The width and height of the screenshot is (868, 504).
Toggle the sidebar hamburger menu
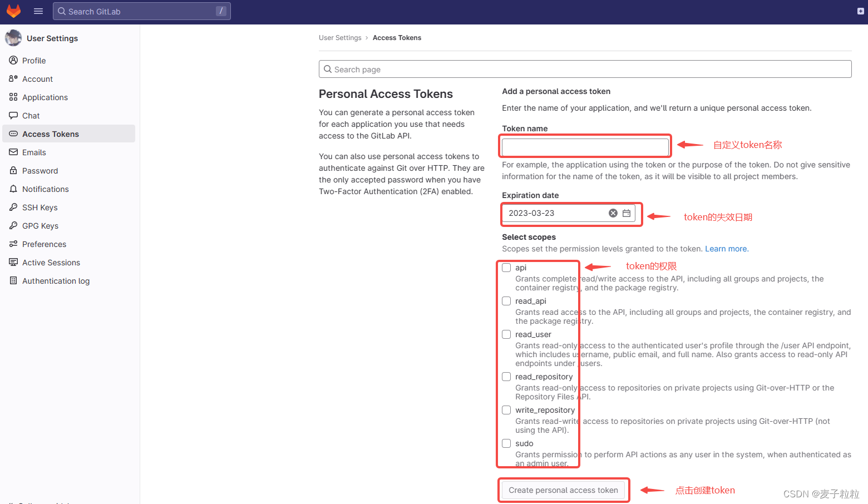(x=38, y=11)
